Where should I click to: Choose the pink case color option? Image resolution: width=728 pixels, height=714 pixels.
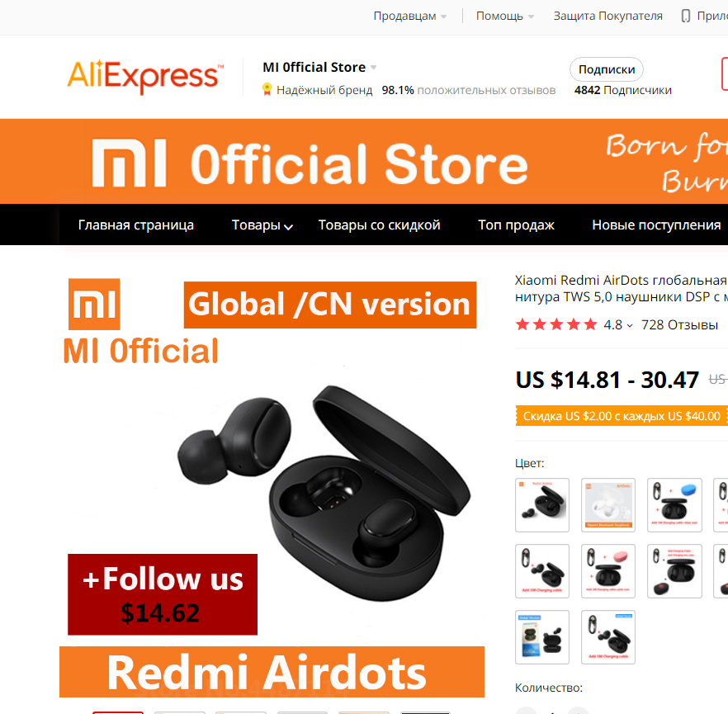(x=607, y=571)
